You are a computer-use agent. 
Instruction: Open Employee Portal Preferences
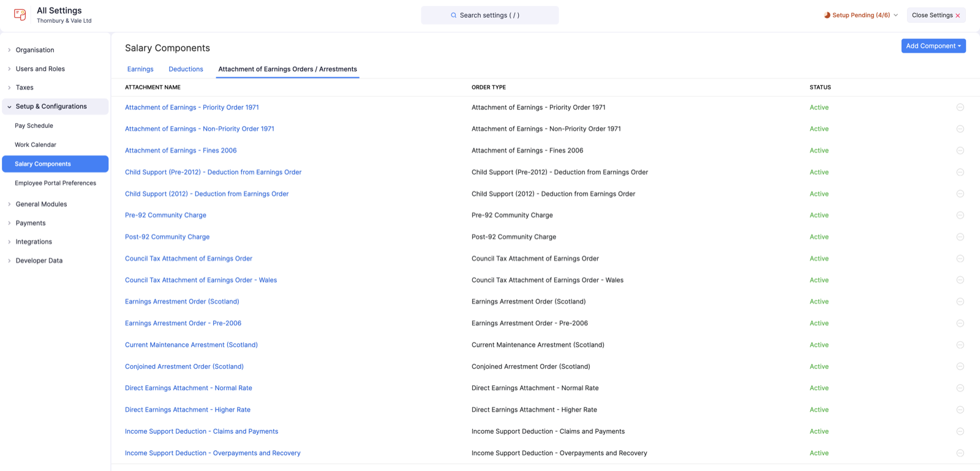tap(55, 183)
